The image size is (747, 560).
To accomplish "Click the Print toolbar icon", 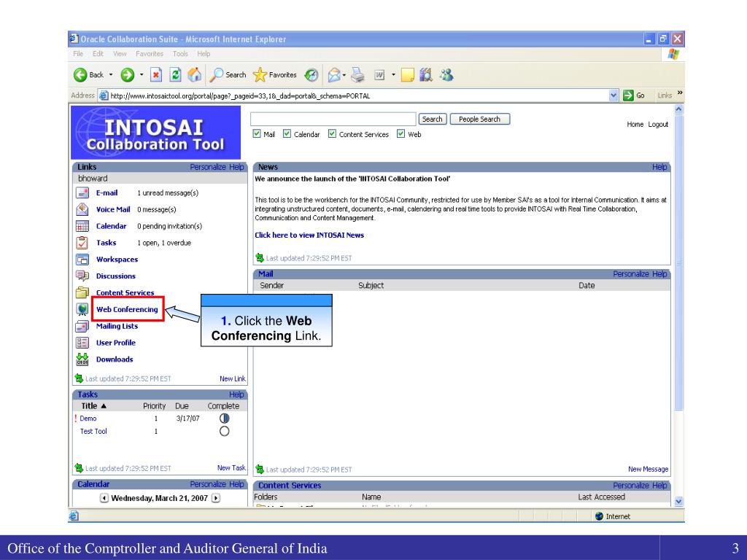I will (x=357, y=75).
